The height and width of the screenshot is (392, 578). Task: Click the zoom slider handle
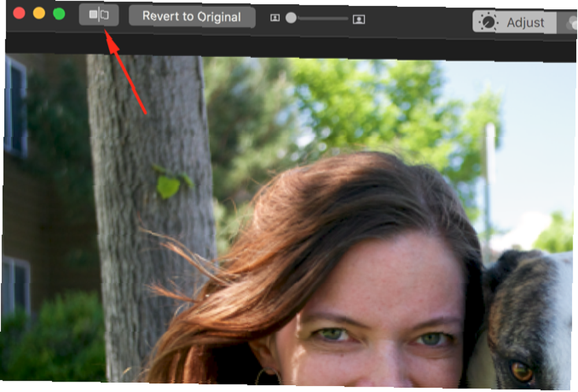click(x=291, y=18)
